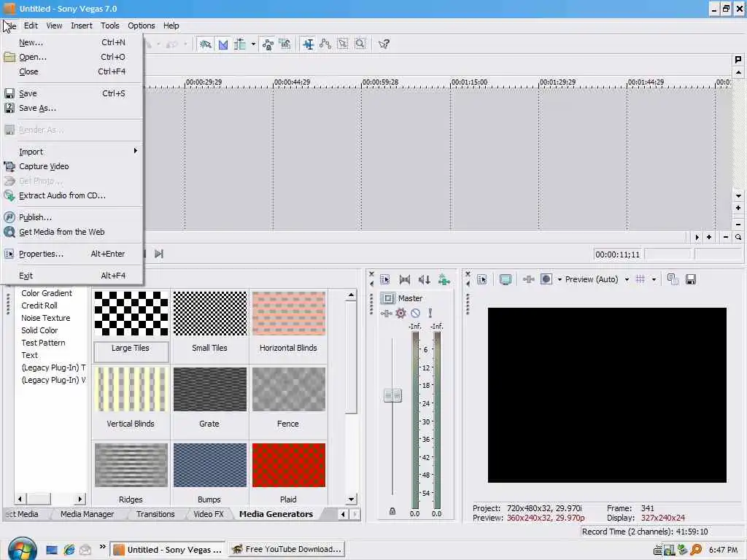
Task: Click Master automation settings gear icon
Action: [x=400, y=314]
